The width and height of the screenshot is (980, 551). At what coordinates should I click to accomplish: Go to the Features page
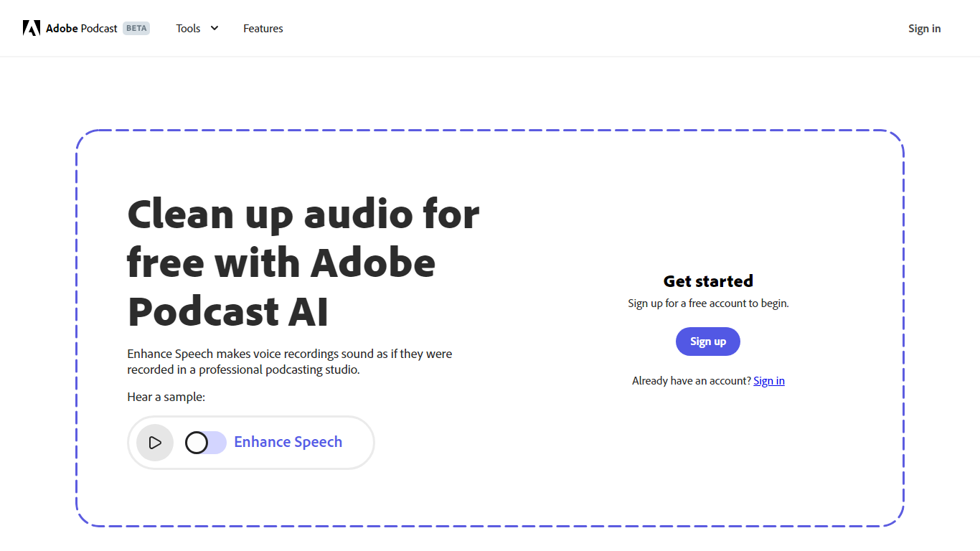point(263,29)
